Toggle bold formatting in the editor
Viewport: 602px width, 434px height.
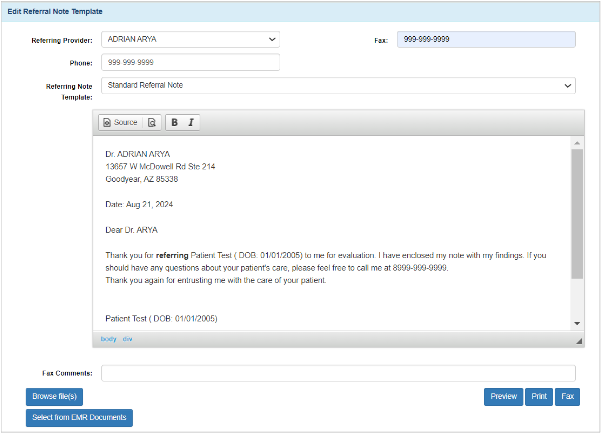pos(174,122)
